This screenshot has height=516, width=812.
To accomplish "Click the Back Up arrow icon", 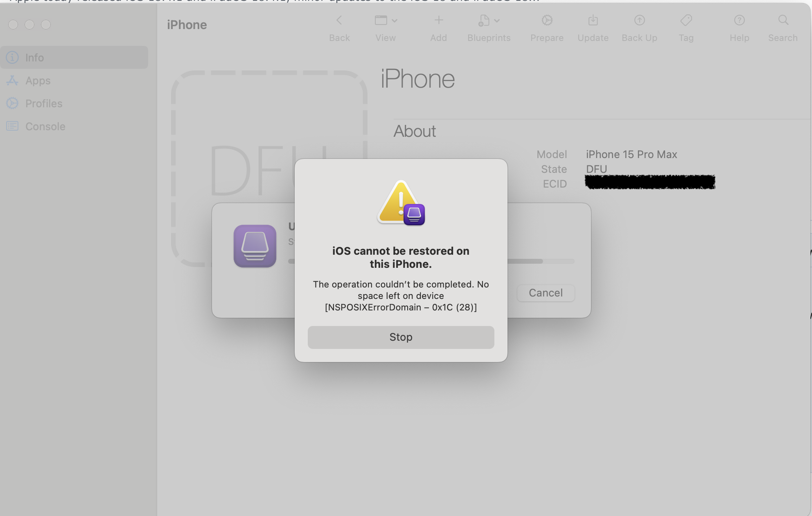I will click(x=639, y=20).
